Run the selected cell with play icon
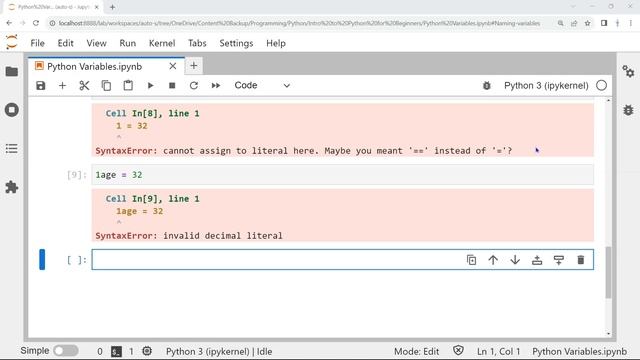Viewport: 640px width, 360px height. coord(150,85)
